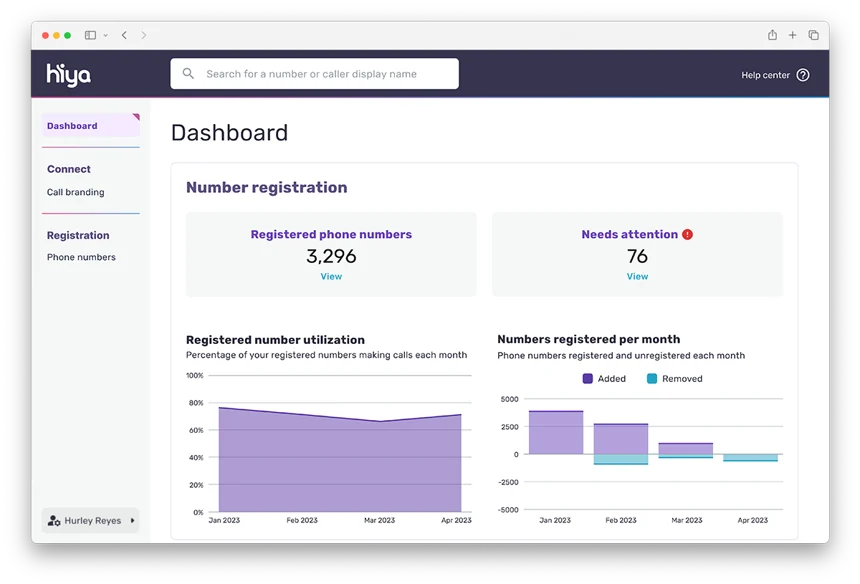Screen dimensions: 860x584
Task: Open the Call branding section
Action: coord(74,192)
